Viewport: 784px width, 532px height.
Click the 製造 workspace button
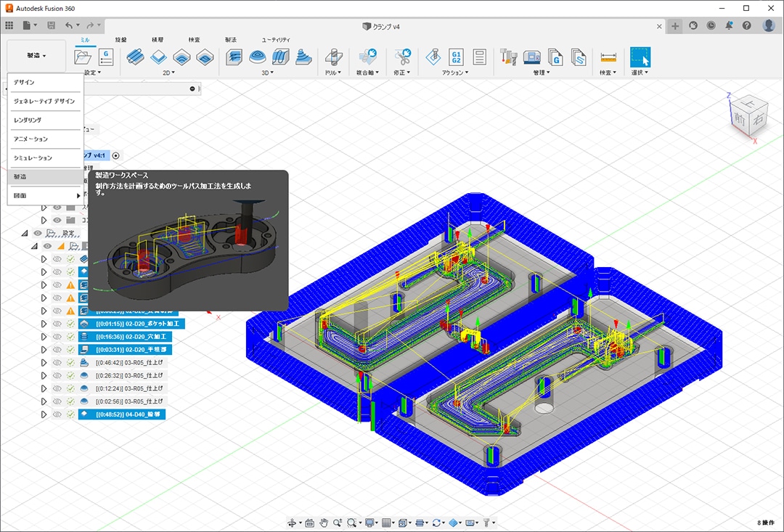tap(36, 55)
